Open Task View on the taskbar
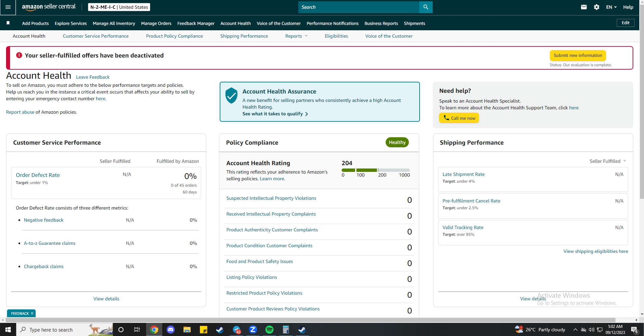This screenshot has width=644, height=336. 137,330
